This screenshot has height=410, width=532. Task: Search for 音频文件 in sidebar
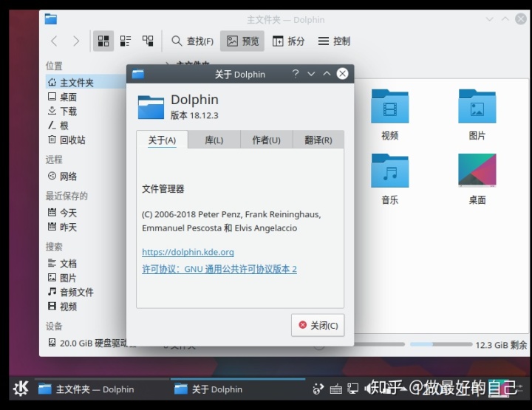(x=71, y=292)
